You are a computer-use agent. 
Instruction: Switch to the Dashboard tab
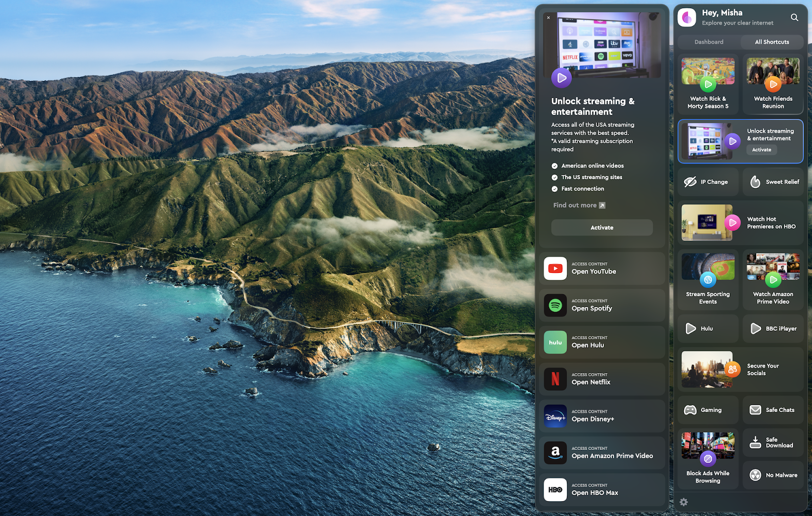(x=708, y=42)
